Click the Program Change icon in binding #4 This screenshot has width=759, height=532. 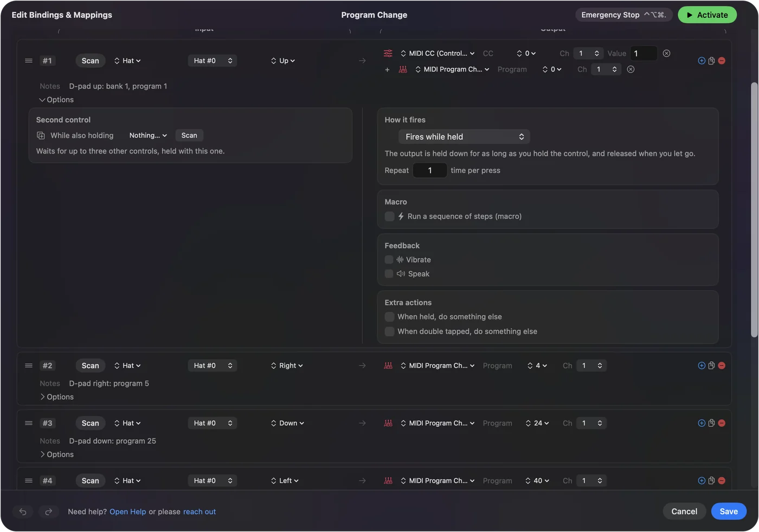click(388, 480)
